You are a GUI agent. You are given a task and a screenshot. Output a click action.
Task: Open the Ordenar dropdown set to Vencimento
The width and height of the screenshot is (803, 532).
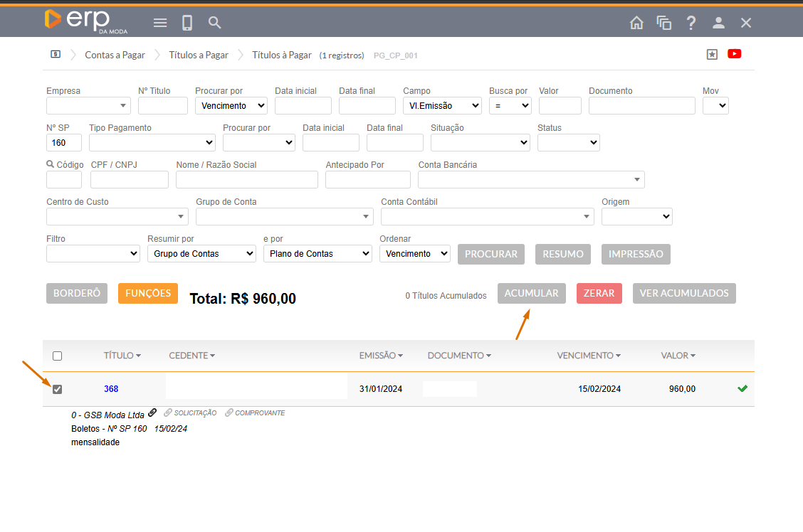point(414,254)
